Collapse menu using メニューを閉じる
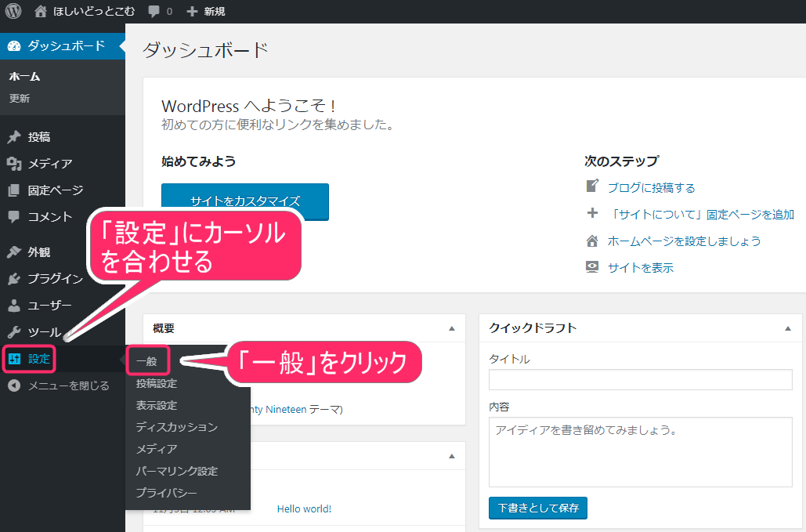The height and width of the screenshot is (532, 806). tap(60, 385)
